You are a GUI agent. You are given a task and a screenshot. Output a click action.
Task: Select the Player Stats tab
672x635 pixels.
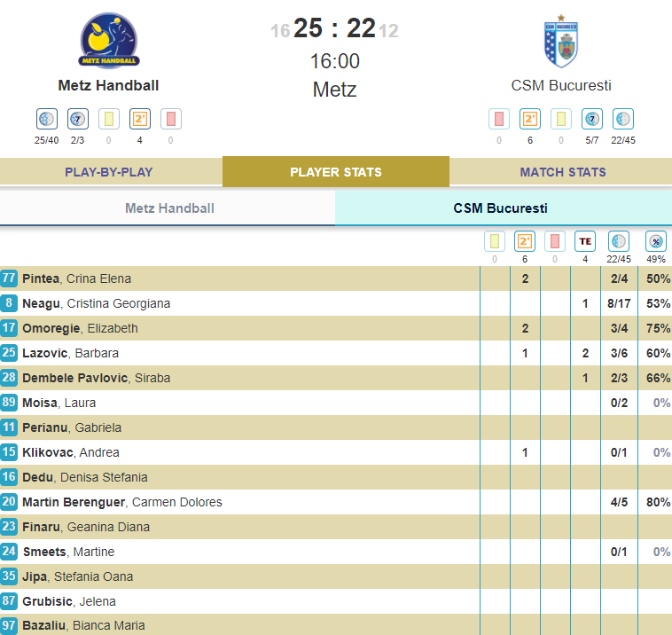[x=336, y=172]
